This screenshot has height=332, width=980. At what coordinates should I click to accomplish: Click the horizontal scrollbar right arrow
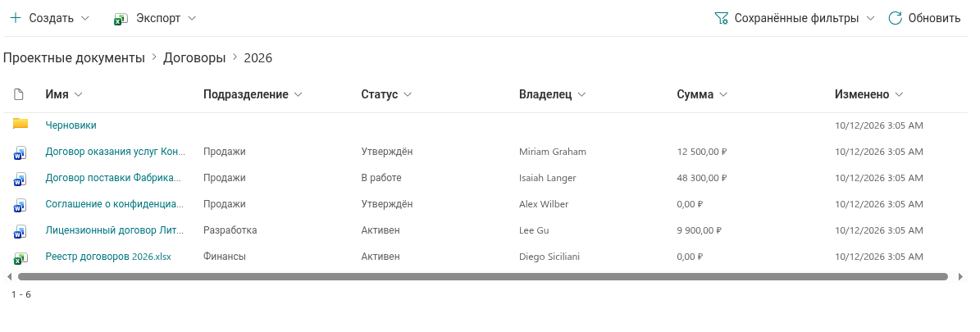click(x=960, y=276)
